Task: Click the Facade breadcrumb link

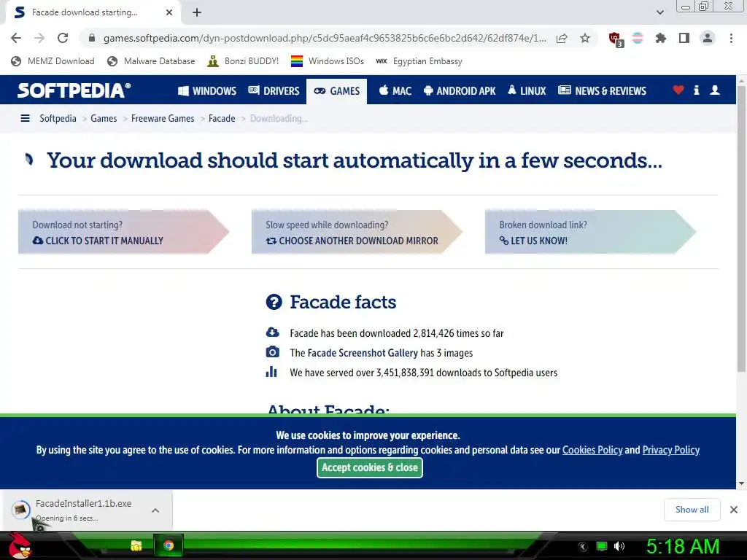Action: click(x=222, y=118)
